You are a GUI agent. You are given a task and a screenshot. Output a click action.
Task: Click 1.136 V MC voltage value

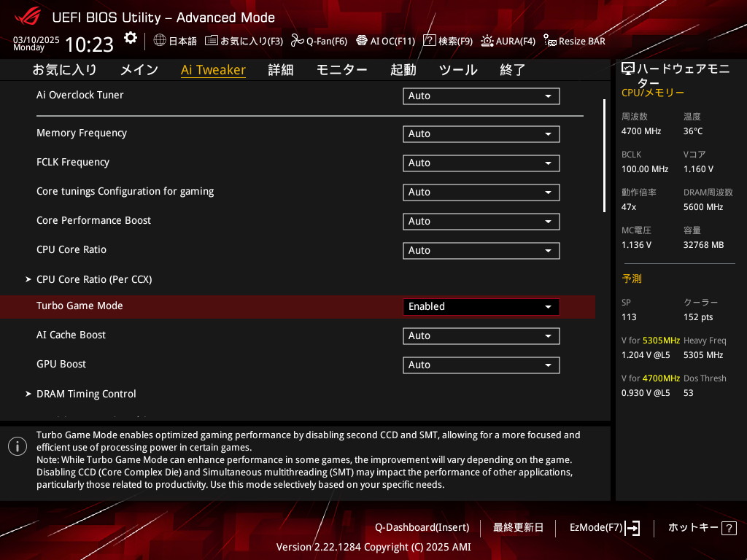[x=636, y=245]
